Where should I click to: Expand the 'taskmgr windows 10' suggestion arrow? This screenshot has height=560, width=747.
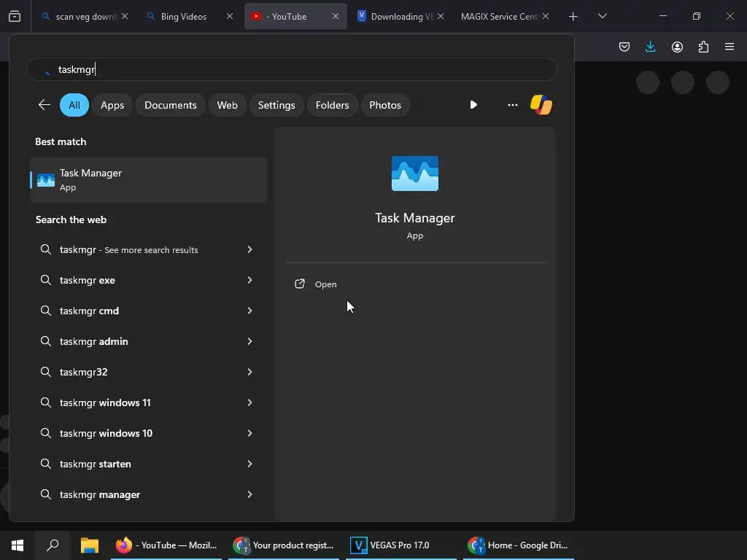249,433
